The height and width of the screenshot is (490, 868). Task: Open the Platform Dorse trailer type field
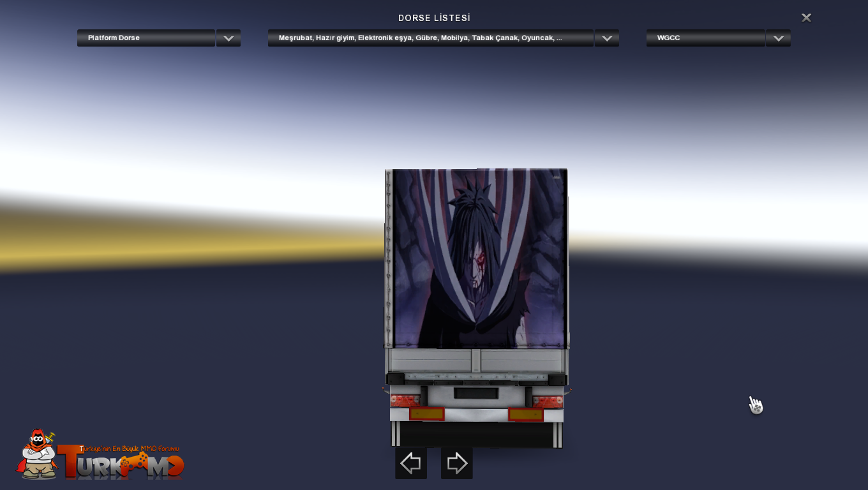pos(146,38)
